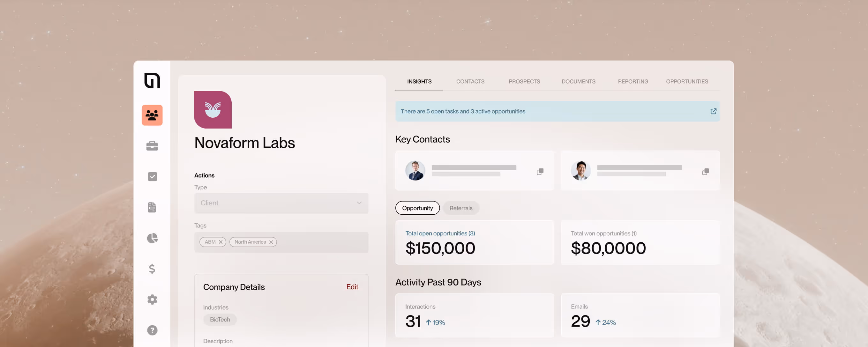Switch to the Referrals toggle pill

pyautogui.click(x=461, y=208)
